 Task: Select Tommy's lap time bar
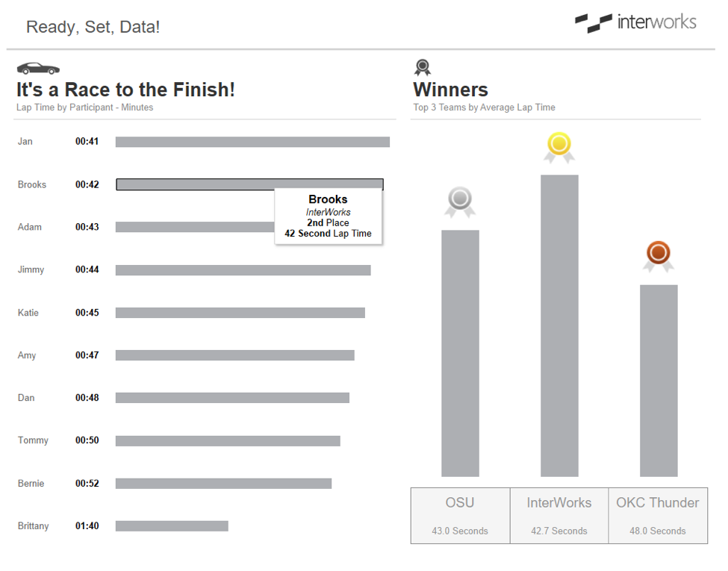(228, 441)
